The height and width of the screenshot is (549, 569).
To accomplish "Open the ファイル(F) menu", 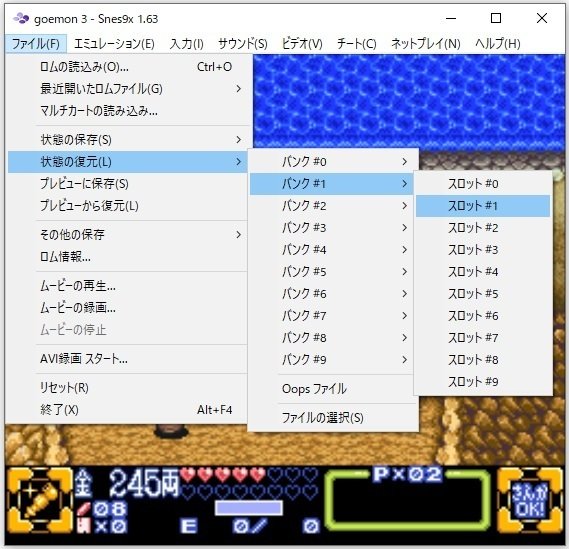I will 36,44.
